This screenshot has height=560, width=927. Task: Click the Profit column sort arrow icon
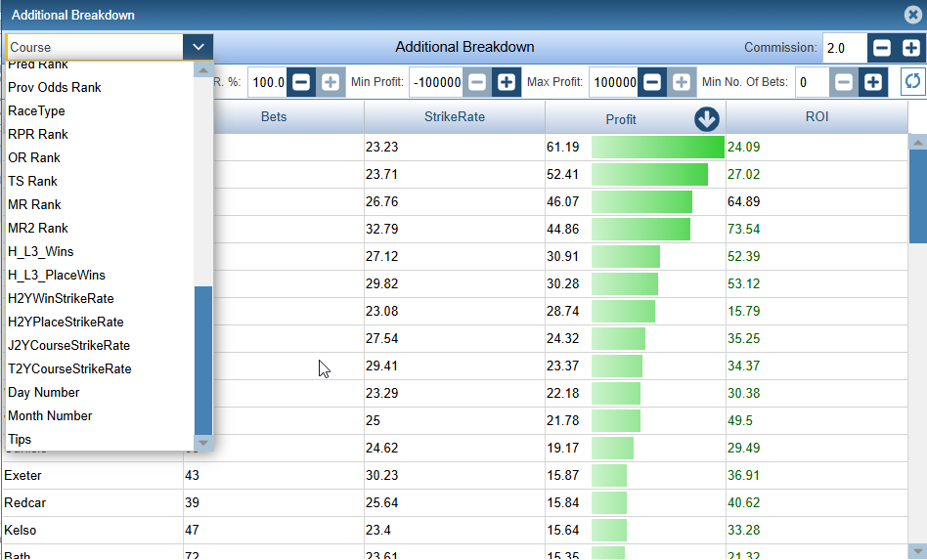coord(706,119)
